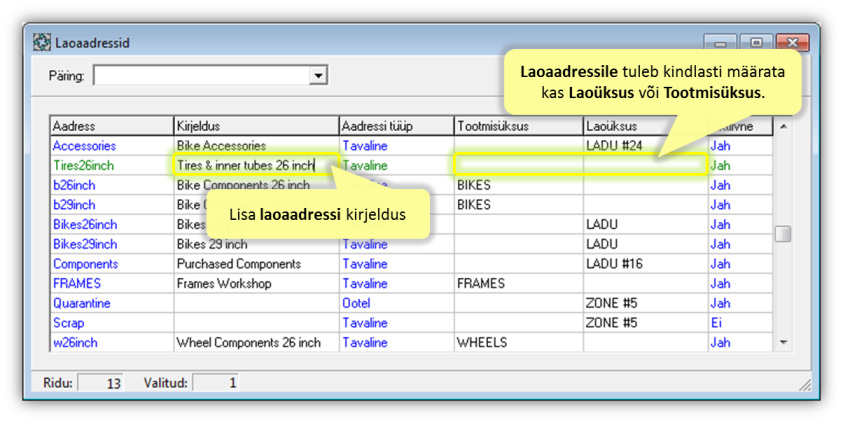Screen dimensions: 843x423
Task: Select the Accessories address link
Action: point(85,146)
